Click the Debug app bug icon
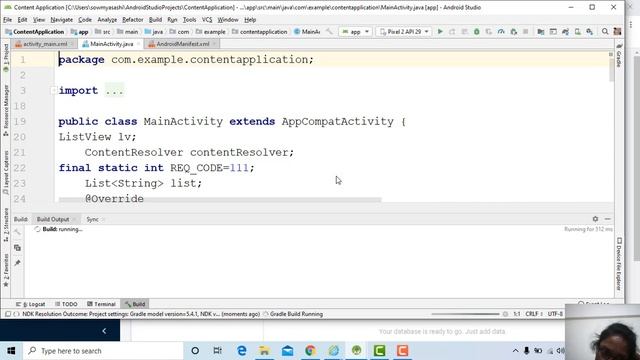Screen dimensions: 640x360 [x=476, y=31]
